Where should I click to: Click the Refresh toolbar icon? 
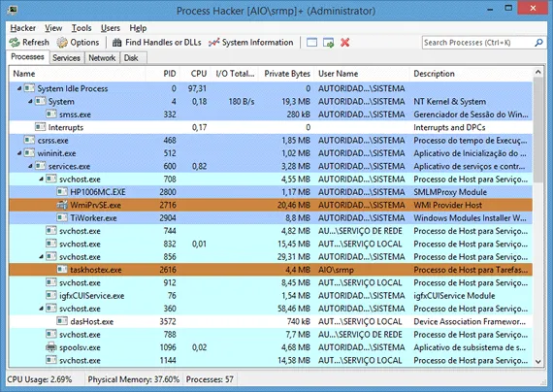pos(15,43)
